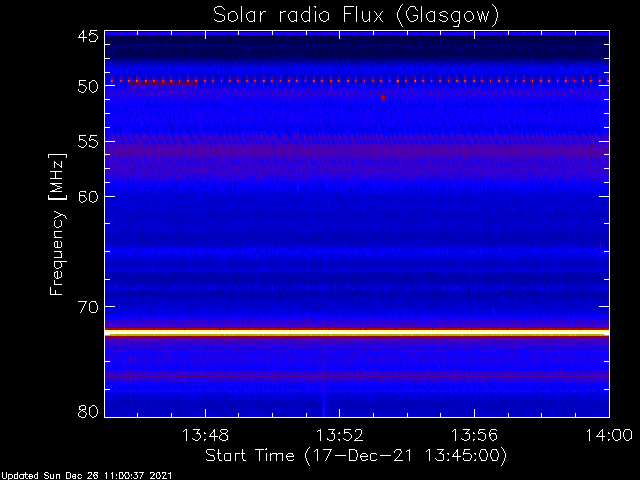Click the x-axis label "Start Time (17-Dec-21 13:45:00)"
640x480 pixels.
(356, 456)
